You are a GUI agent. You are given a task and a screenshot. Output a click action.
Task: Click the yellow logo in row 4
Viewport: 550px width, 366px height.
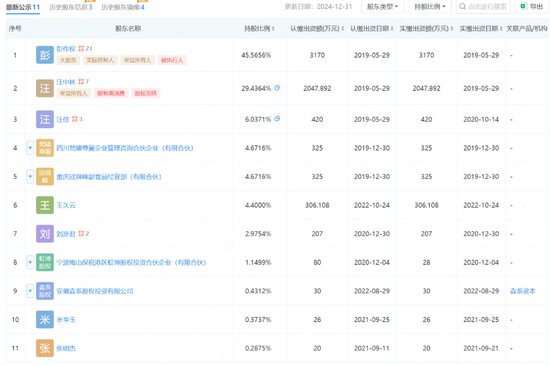tap(45, 148)
